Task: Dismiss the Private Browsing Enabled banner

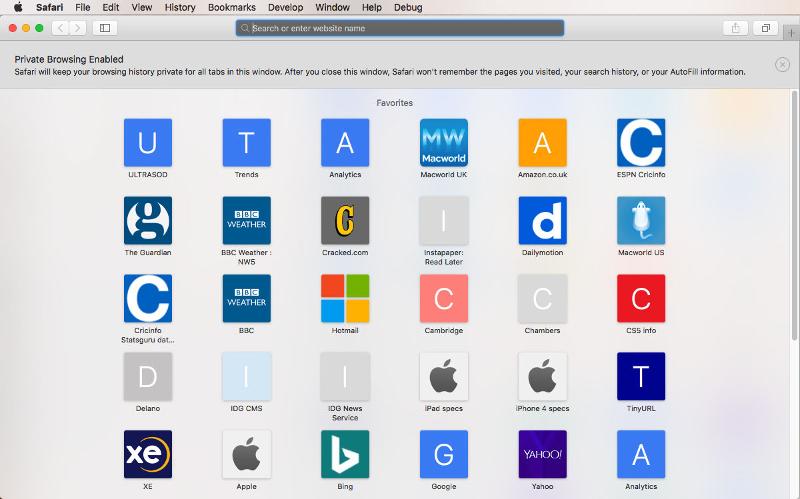Action: pyautogui.click(x=782, y=64)
